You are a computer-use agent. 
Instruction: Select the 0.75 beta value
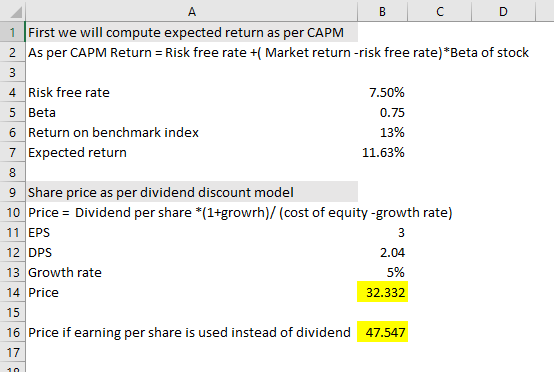[383, 113]
